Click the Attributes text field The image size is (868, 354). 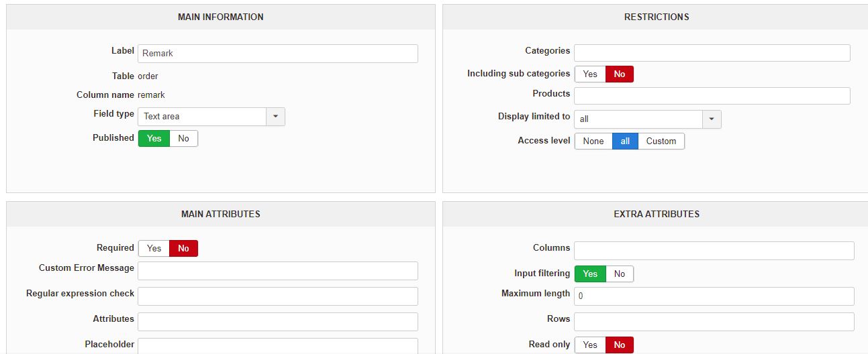pos(277,322)
